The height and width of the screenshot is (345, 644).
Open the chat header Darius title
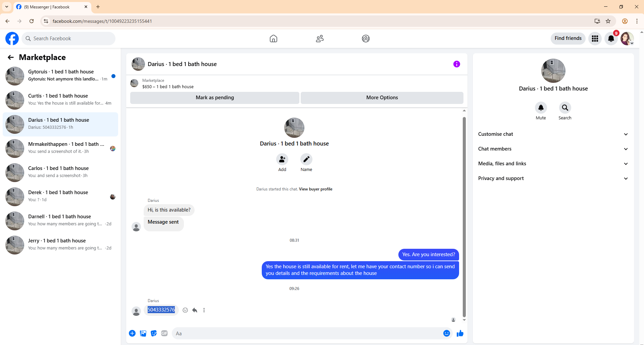click(x=182, y=64)
